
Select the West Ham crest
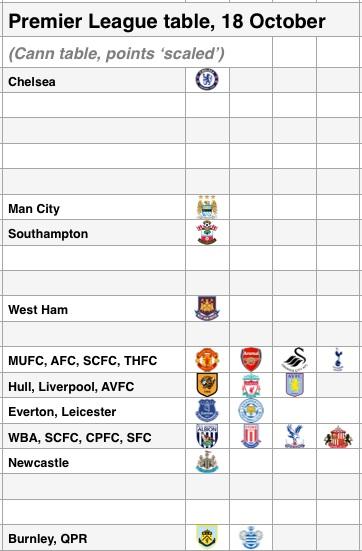pyautogui.click(x=207, y=308)
